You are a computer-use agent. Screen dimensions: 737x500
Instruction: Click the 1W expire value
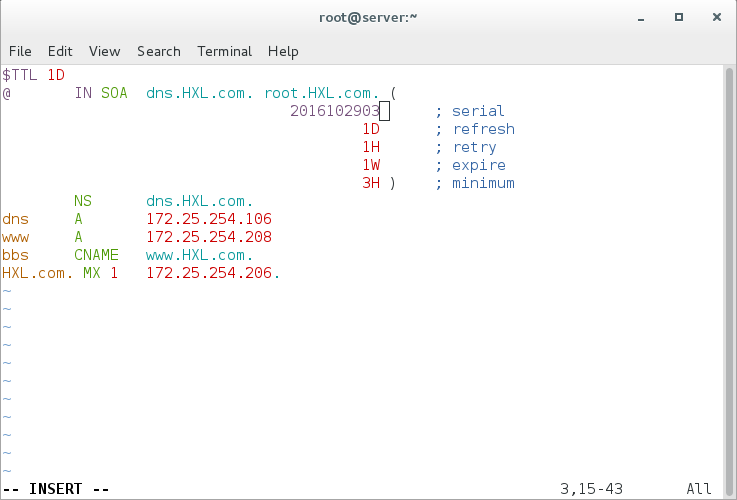point(371,165)
